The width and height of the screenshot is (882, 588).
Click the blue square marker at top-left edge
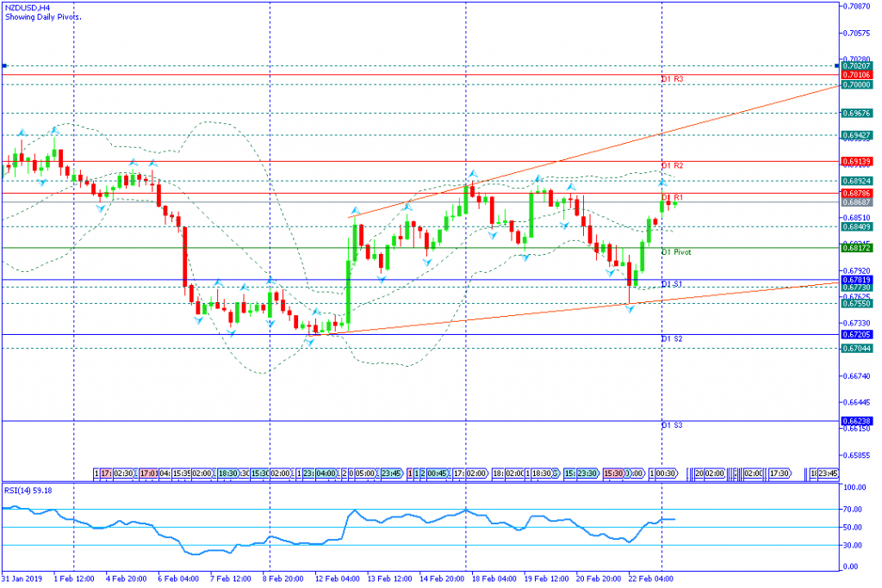pyautogui.click(x=4, y=65)
